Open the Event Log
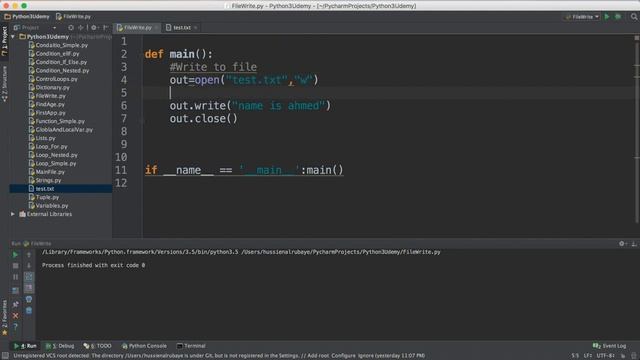640x360 pixels. [x=609, y=346]
